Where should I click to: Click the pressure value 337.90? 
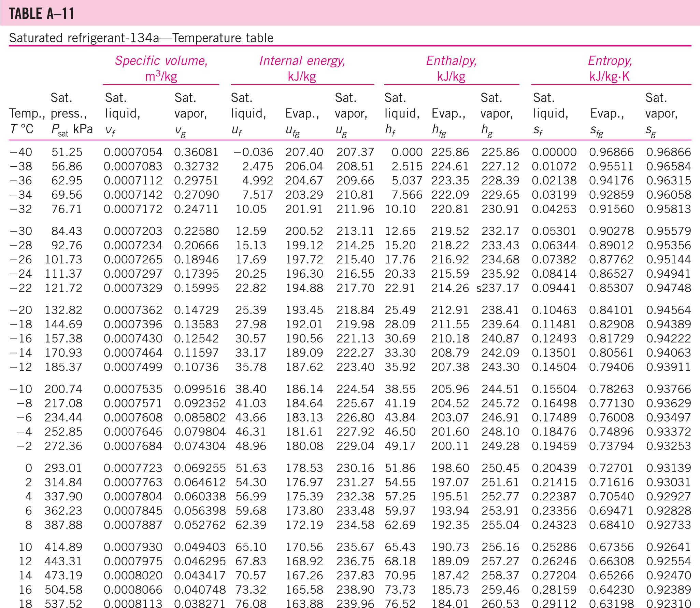[x=63, y=497]
